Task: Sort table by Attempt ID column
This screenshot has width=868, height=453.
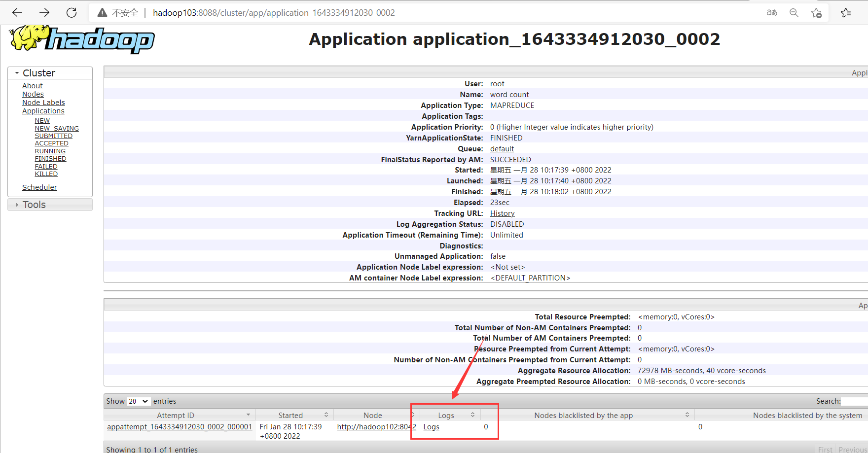Action: tap(176, 415)
